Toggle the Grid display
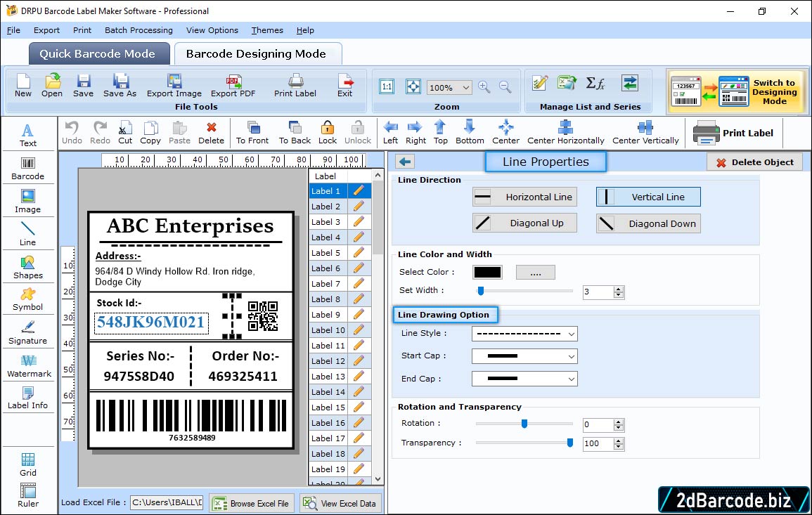The width and height of the screenshot is (812, 515). click(x=28, y=464)
